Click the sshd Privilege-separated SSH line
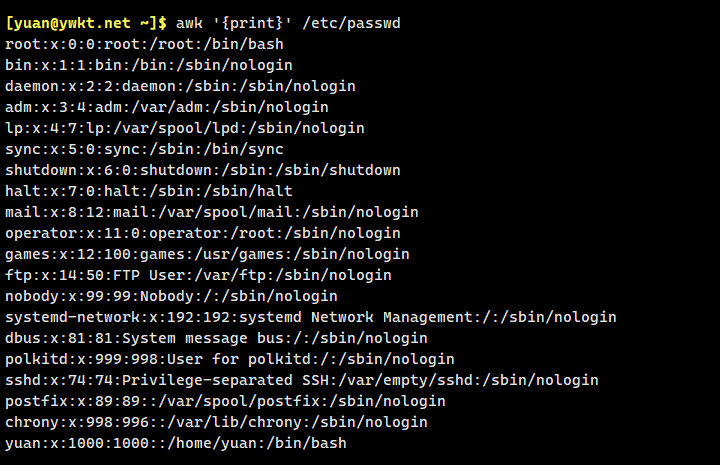This screenshot has height=465, width=720. [301, 380]
